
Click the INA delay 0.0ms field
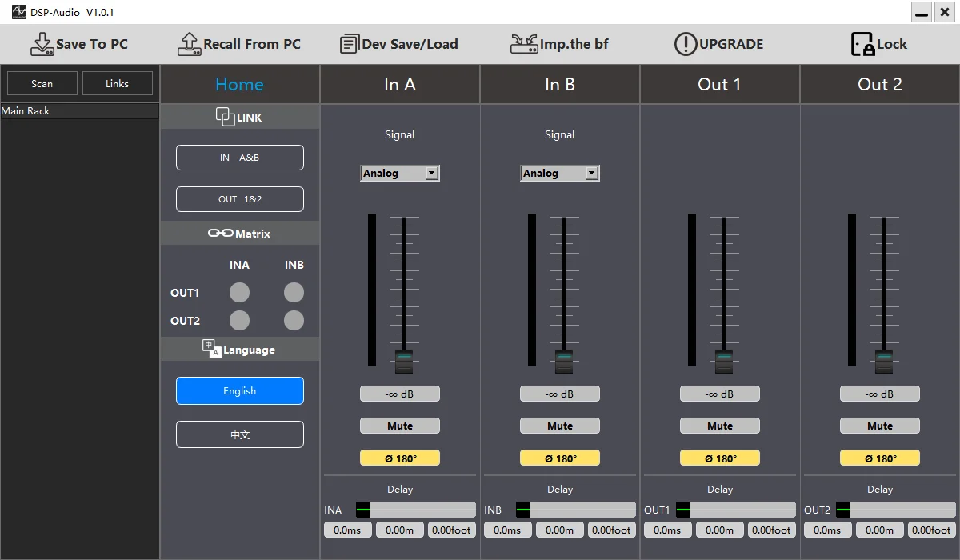(347, 530)
